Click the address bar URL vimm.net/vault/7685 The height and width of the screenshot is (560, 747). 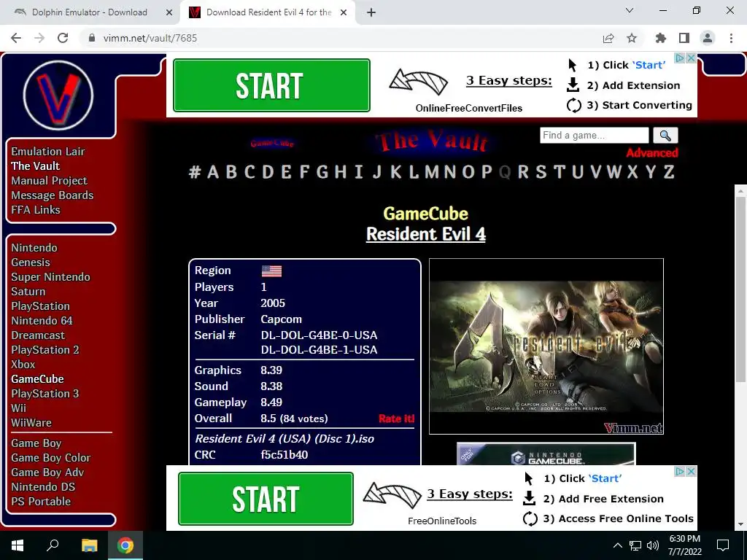click(x=150, y=38)
